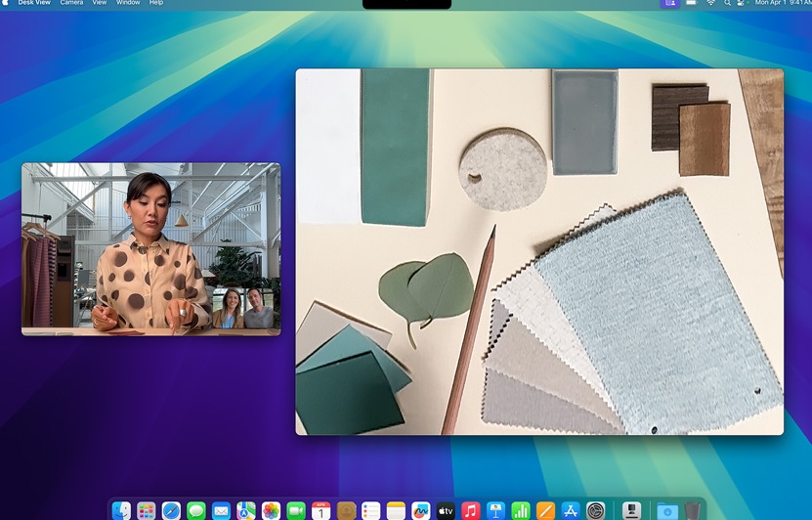Open the Apple menu
Viewport: 812px width, 520px height.
click(6, 3)
